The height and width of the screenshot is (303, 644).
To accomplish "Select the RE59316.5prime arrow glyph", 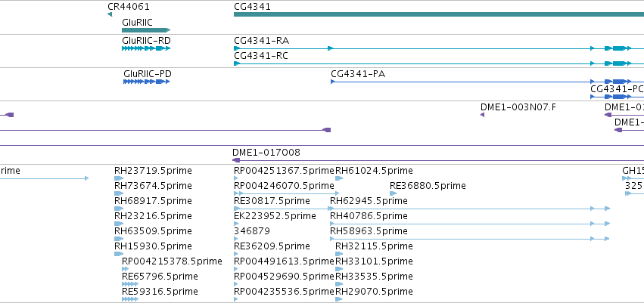I will pos(130,299).
